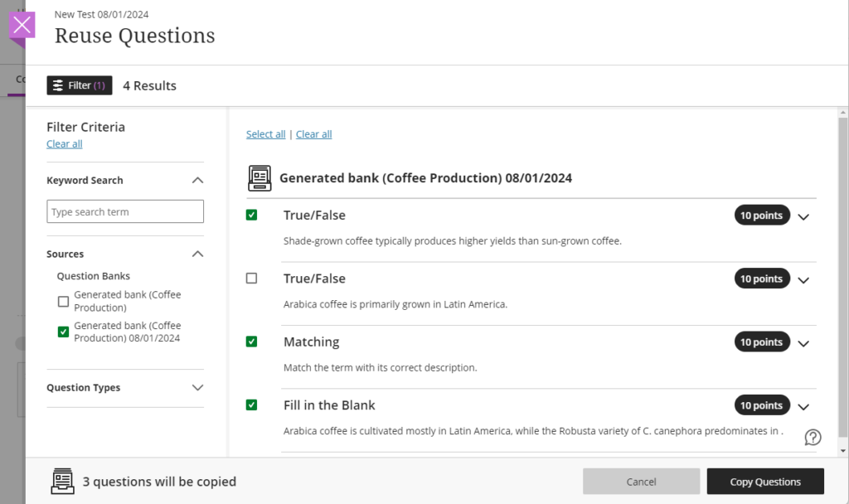Click the scrollbar down arrow
Screen dimensions: 849x504
(842, 450)
